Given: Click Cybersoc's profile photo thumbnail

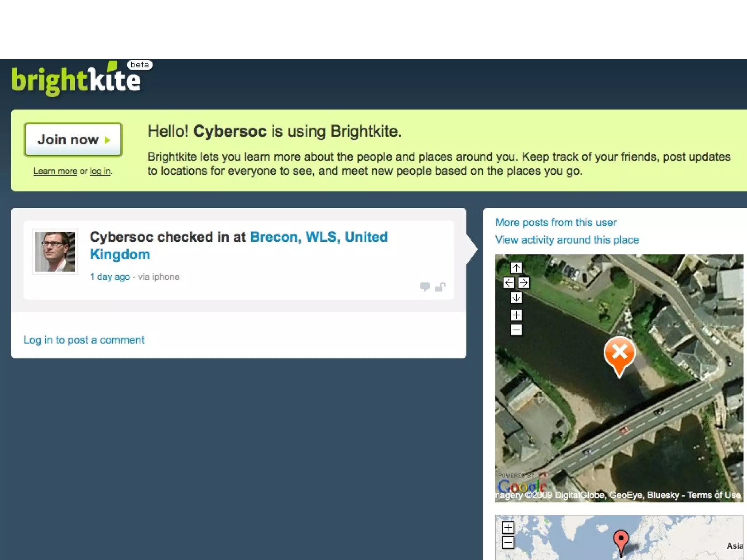Looking at the screenshot, I should (x=55, y=252).
